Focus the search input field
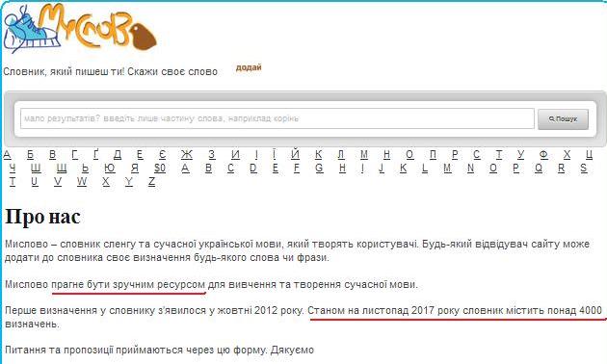The image size is (607, 364). point(277,118)
